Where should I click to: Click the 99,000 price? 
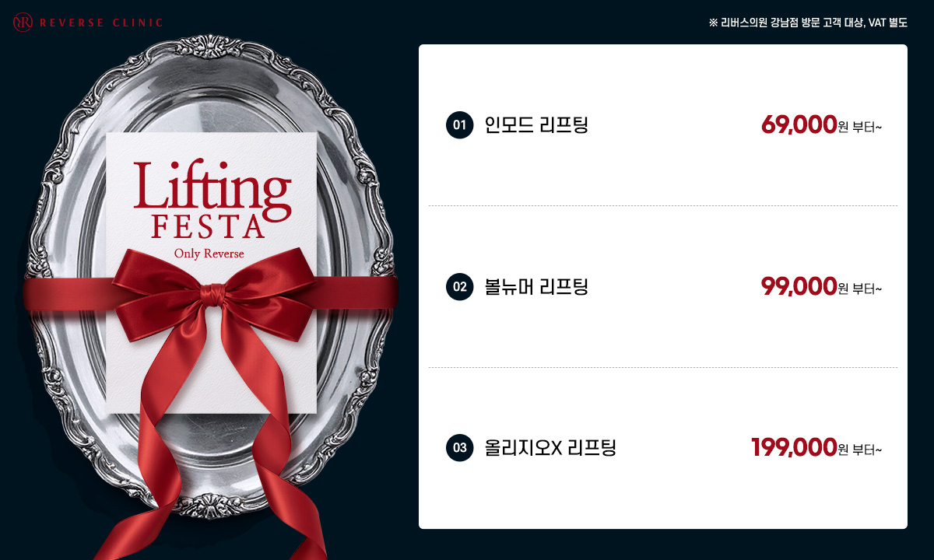point(799,286)
